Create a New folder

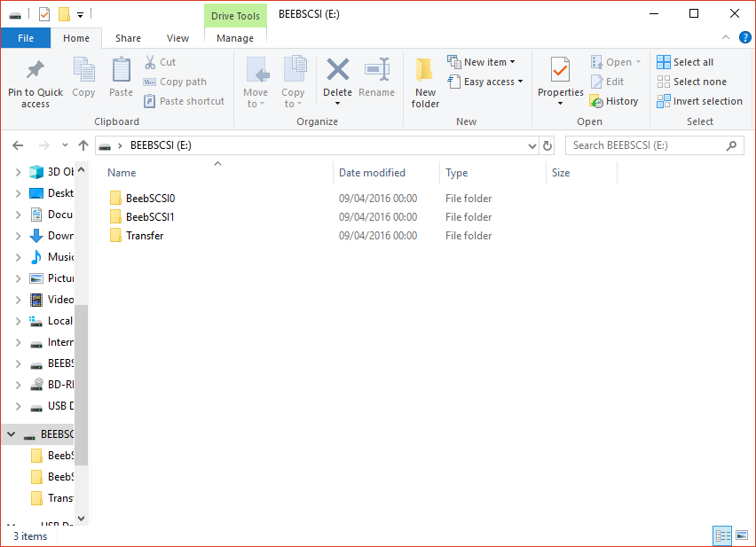tap(425, 82)
